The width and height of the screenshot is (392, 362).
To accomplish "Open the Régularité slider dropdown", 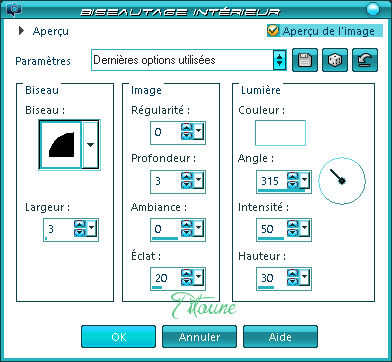I will pyautogui.click(x=198, y=132).
